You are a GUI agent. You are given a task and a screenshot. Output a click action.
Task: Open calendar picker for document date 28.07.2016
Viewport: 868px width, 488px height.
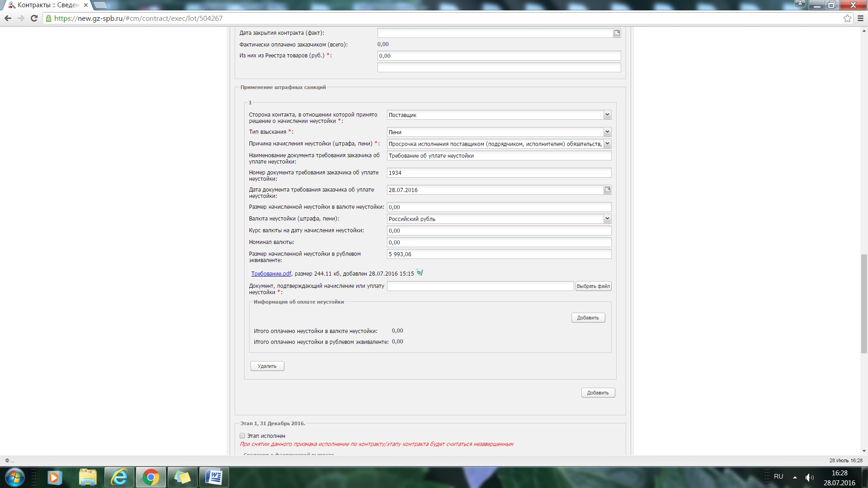click(x=607, y=190)
